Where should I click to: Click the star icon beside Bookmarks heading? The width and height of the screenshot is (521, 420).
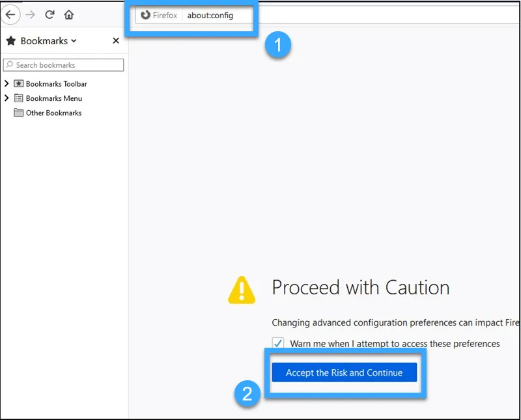coord(10,41)
